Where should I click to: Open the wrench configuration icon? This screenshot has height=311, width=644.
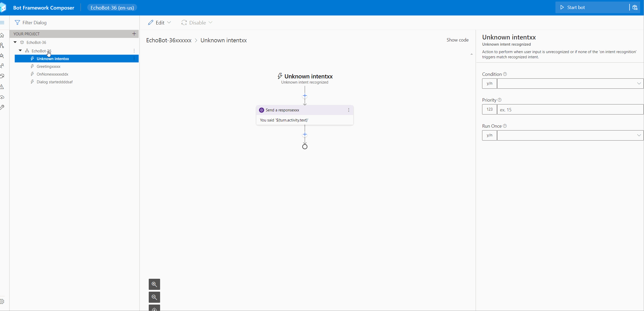pyautogui.click(x=2, y=107)
